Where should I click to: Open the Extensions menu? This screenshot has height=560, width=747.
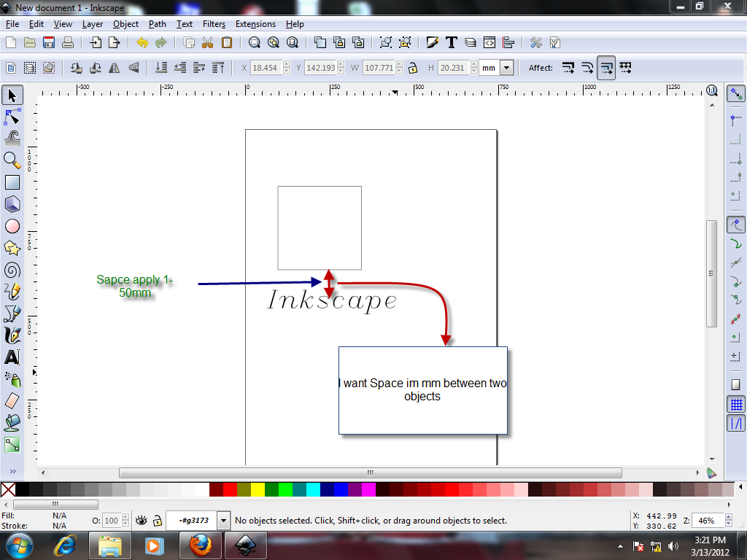click(255, 24)
